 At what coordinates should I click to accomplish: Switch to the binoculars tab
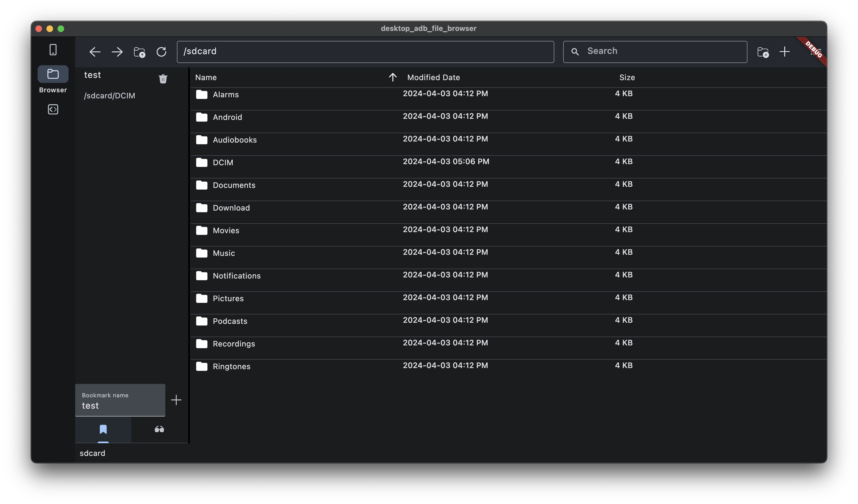159,429
